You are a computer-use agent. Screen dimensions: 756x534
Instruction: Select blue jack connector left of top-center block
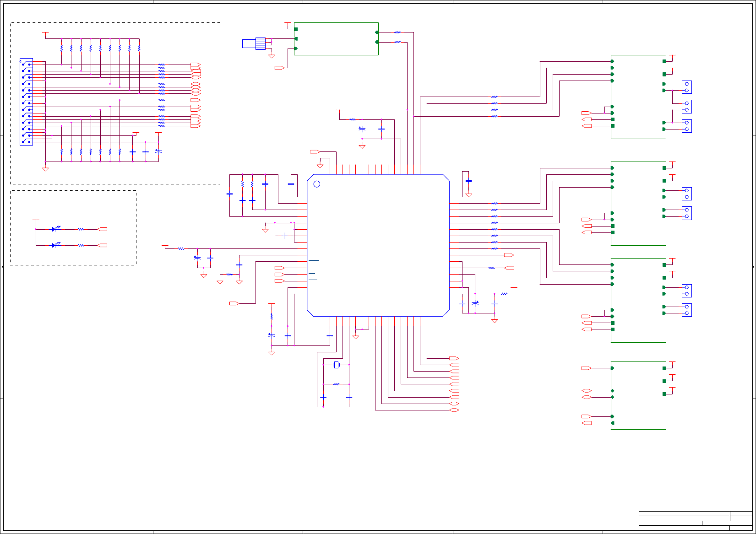254,43
